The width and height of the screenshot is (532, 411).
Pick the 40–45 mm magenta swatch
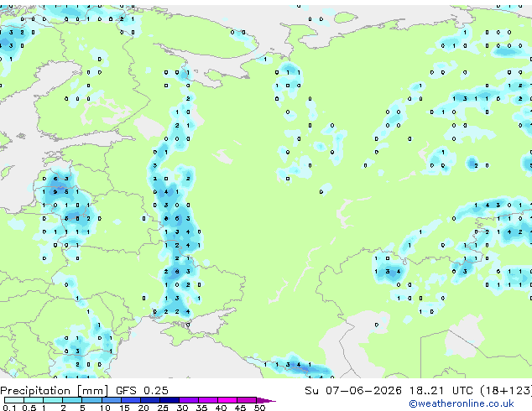227,400
